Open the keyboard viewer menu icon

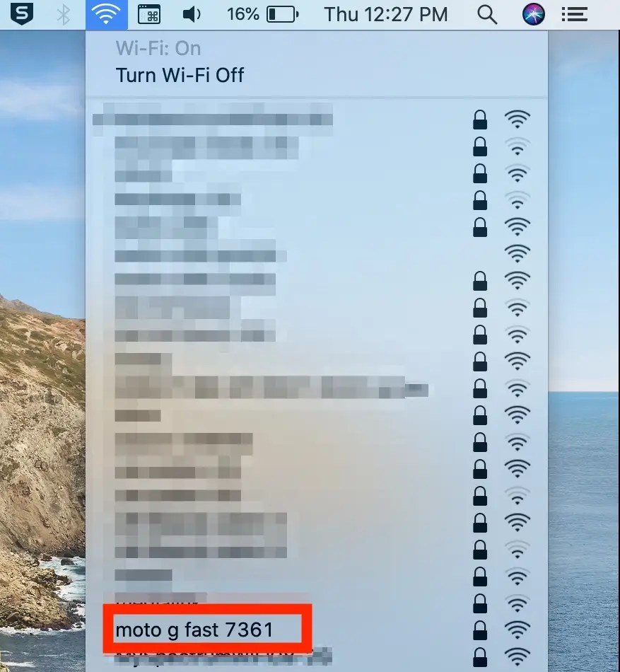pyautogui.click(x=149, y=15)
